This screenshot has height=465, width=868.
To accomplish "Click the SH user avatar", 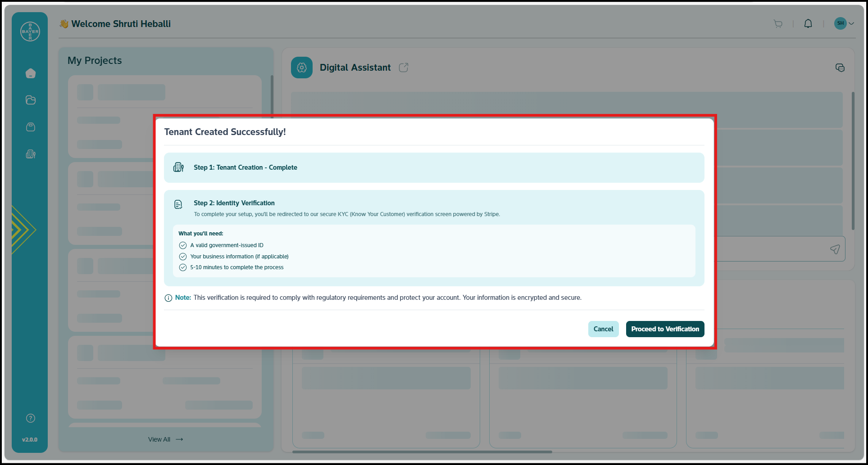I will point(840,23).
